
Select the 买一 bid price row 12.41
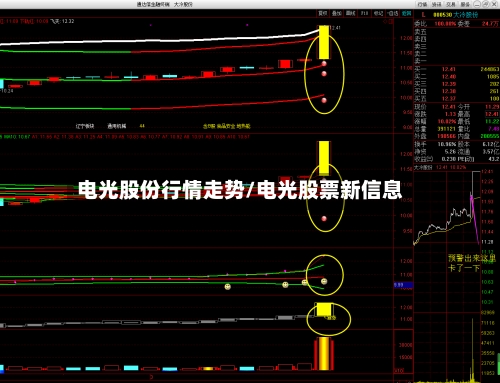click(457, 69)
